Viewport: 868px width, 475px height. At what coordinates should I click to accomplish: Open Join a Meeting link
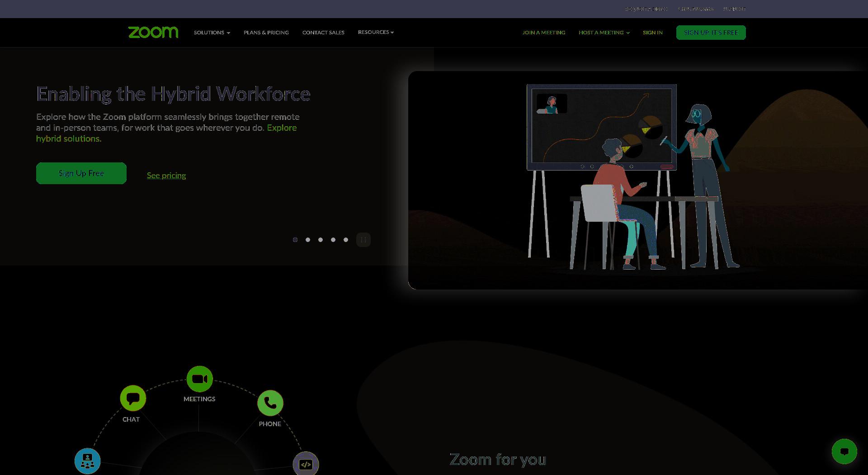(543, 33)
